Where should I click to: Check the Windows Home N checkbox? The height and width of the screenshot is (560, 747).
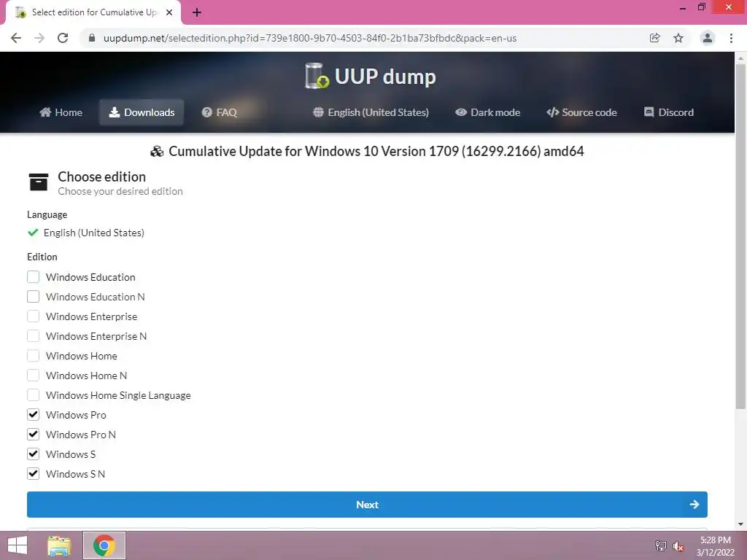point(34,376)
